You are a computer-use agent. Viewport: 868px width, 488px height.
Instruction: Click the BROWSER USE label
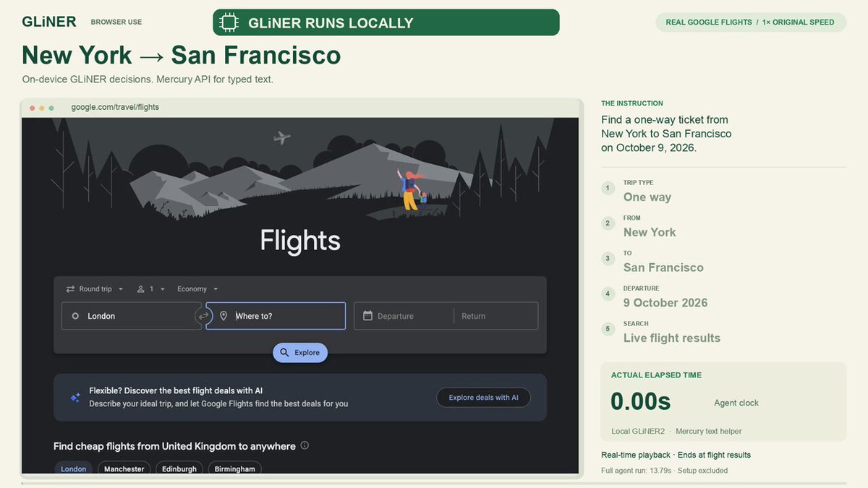tap(116, 22)
